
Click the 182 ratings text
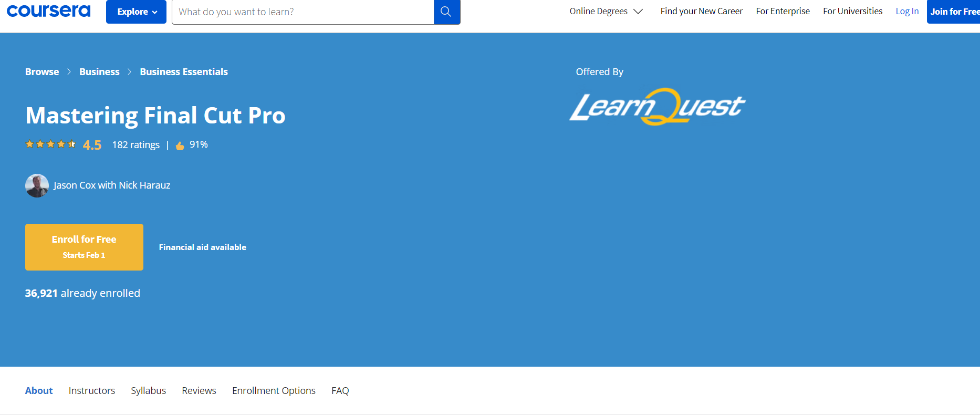(136, 145)
